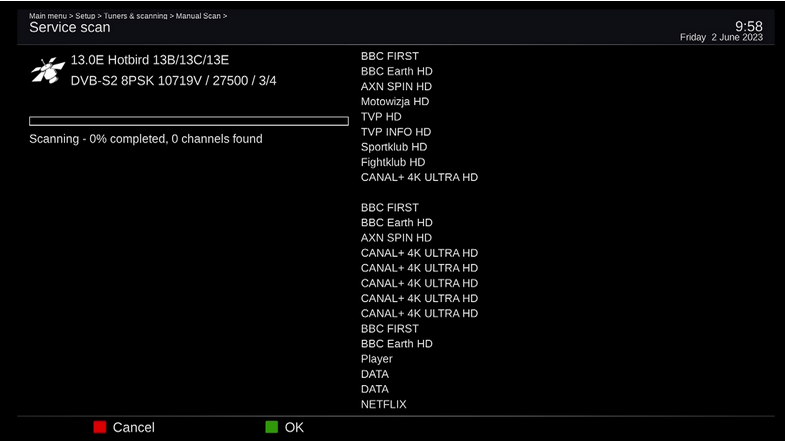Image resolution: width=785 pixels, height=441 pixels.
Task: Select the Cancel label
Action: [134, 427]
